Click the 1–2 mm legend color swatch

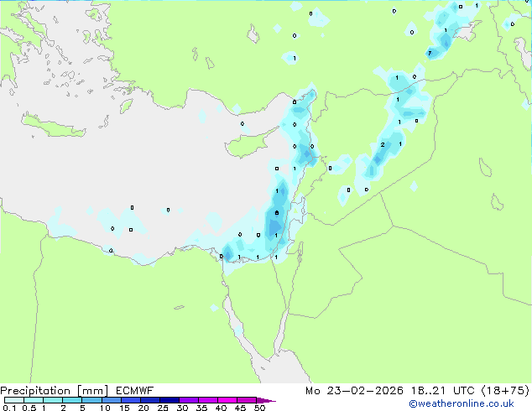(x=53, y=400)
